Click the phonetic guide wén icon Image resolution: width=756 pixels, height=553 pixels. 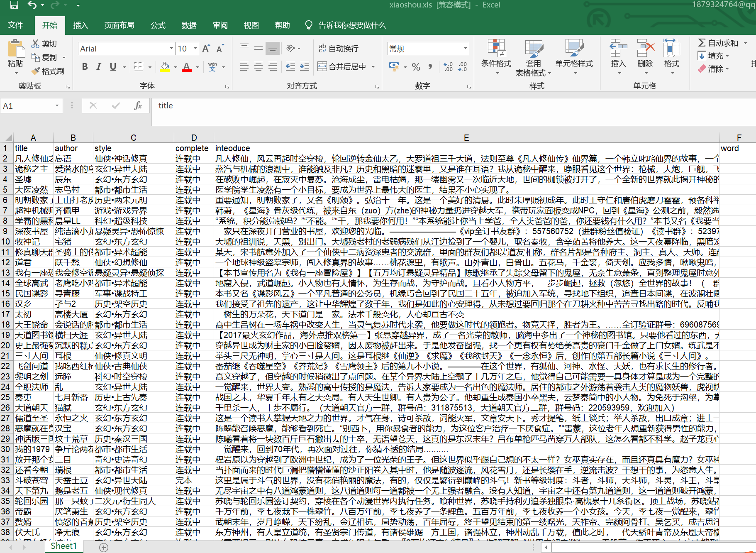pyautogui.click(x=212, y=66)
